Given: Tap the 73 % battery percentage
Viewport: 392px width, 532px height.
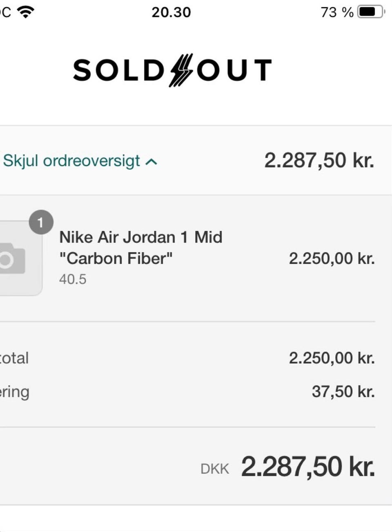Looking at the screenshot, I should [337, 12].
